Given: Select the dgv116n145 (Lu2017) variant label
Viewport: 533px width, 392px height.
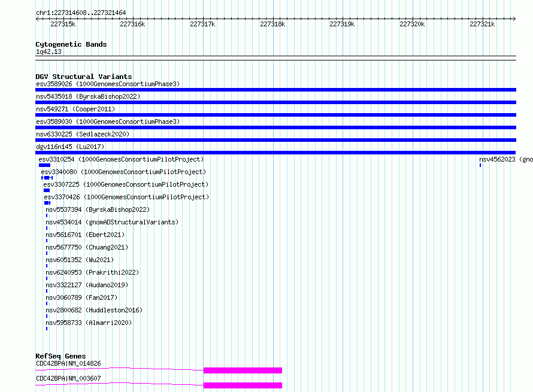Looking at the screenshot, I should (70, 147).
